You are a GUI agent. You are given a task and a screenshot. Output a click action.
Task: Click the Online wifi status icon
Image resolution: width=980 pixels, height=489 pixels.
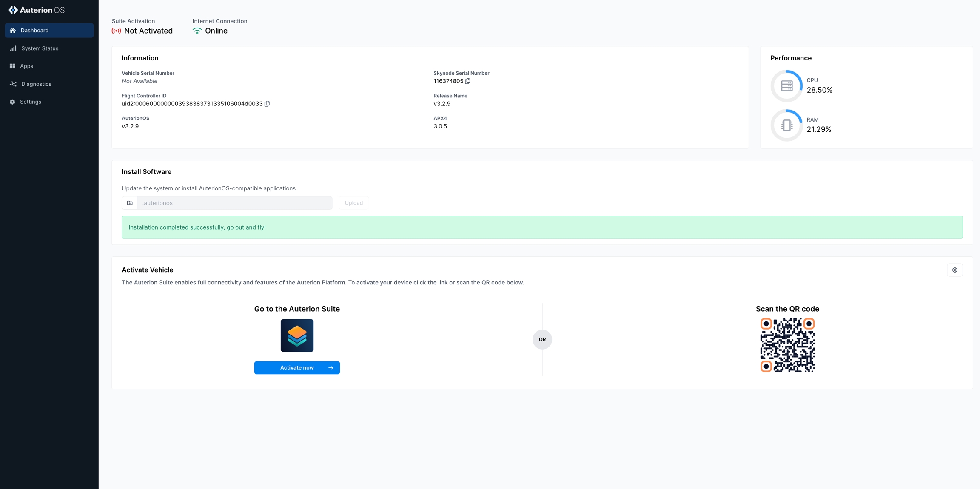(x=197, y=31)
